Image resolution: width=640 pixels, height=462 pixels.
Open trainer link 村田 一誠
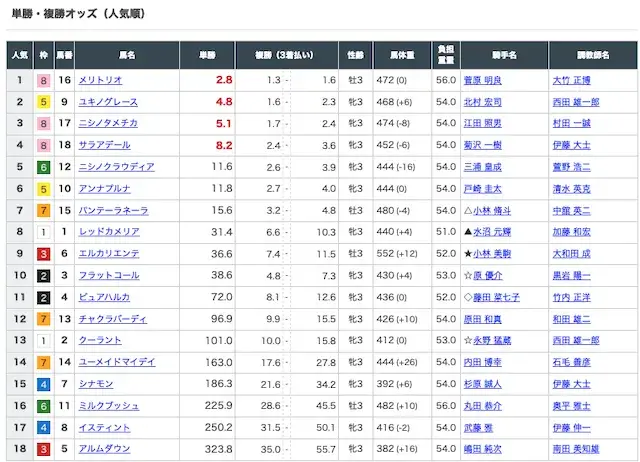tap(571, 123)
